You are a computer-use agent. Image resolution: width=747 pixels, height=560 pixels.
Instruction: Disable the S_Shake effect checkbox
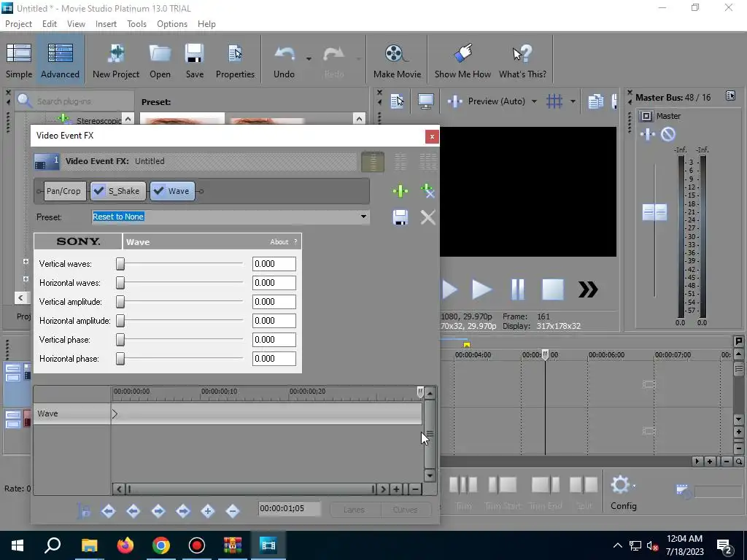click(98, 191)
